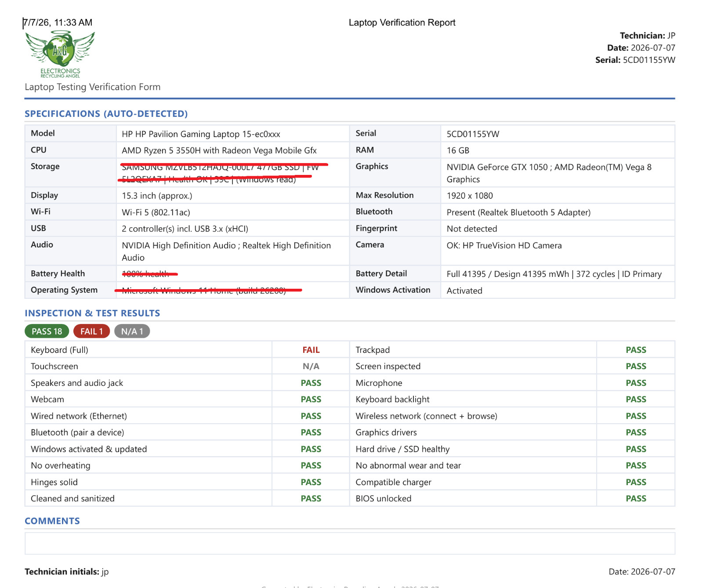This screenshot has width=703, height=588.
Task: Select the 1920 x 1080 resolution value
Action: (x=470, y=196)
